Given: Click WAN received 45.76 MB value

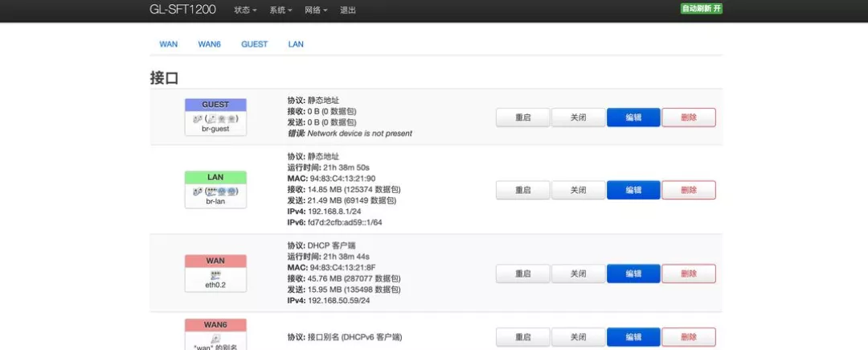Looking at the screenshot, I should pyautogui.click(x=325, y=278).
